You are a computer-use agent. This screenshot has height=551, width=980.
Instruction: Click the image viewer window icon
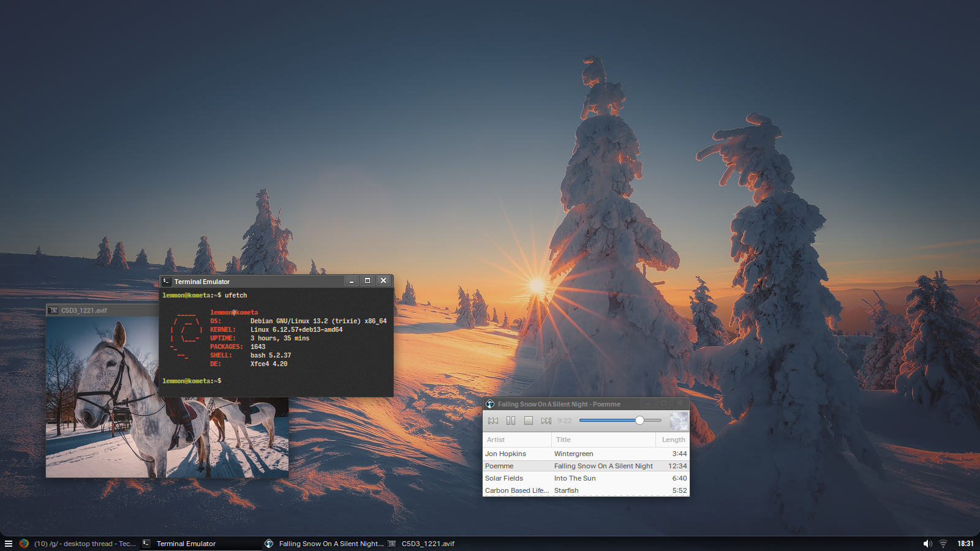point(53,310)
